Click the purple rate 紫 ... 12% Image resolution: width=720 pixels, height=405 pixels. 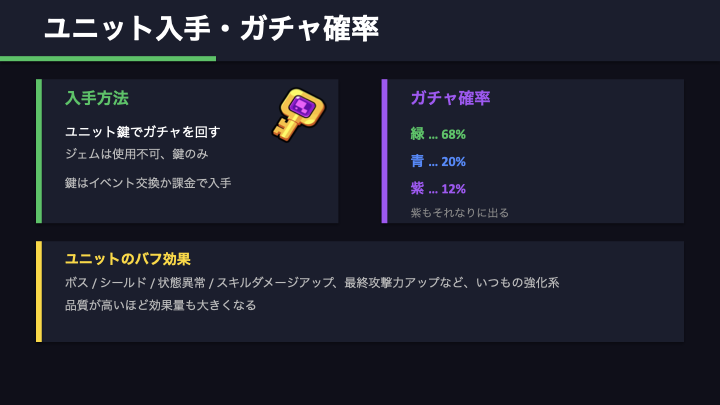[438, 188]
